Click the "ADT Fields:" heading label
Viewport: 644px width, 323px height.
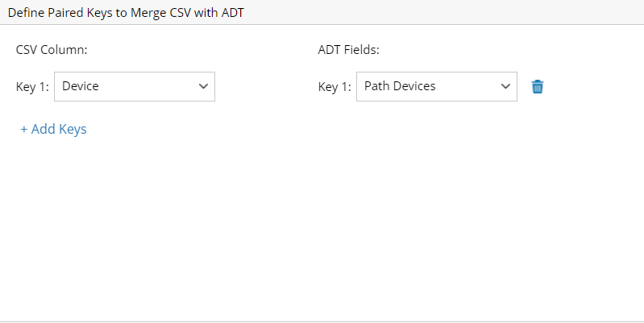click(349, 50)
